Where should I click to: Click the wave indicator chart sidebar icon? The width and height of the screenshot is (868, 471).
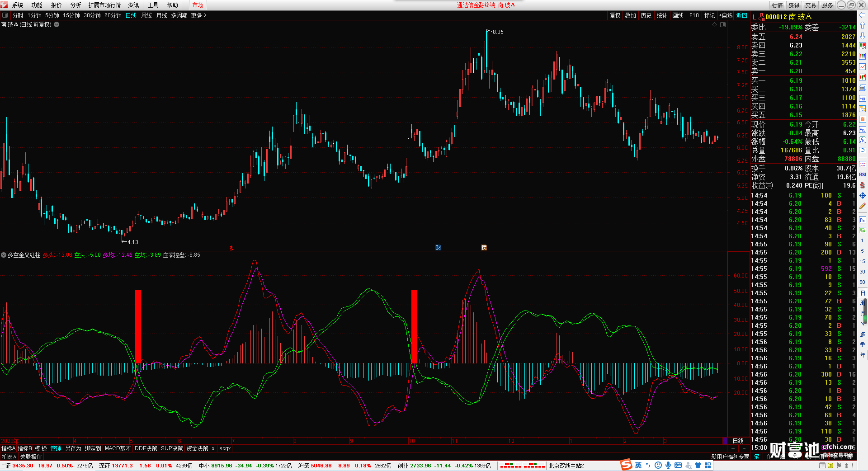[x=863, y=164]
